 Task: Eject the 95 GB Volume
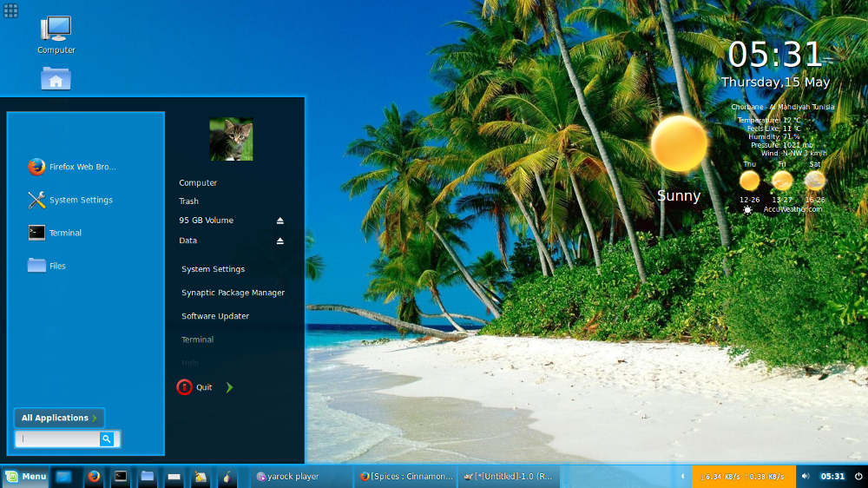280,221
